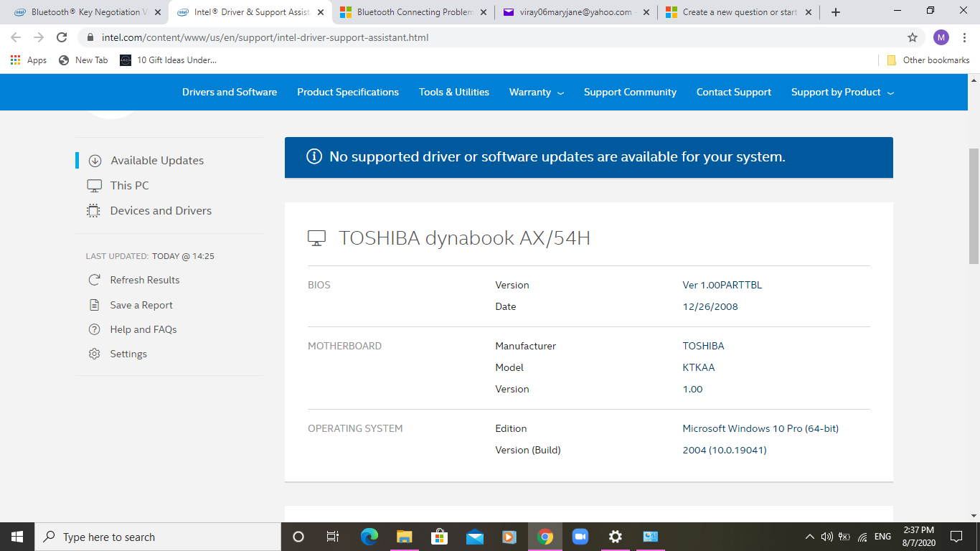
Task: Select Devices and Drivers in sidebar
Action: point(161,211)
